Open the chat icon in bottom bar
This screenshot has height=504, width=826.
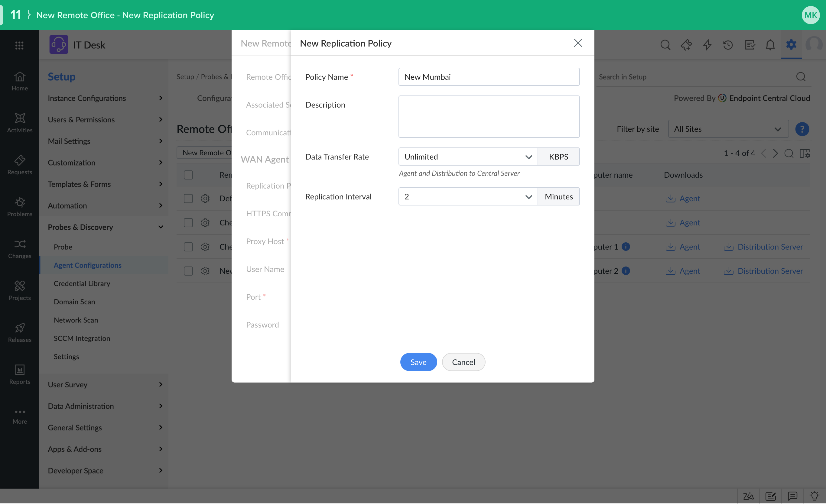coord(792,496)
